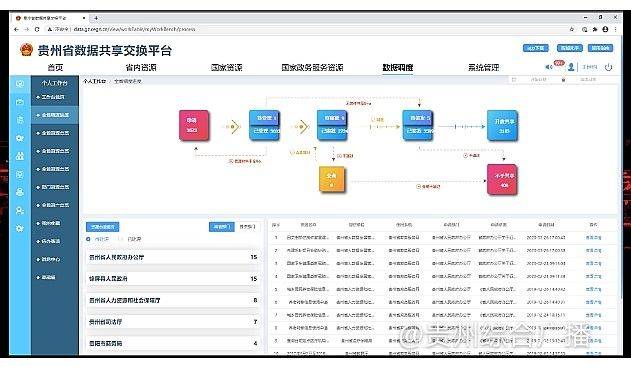Open the browser three-dot menu
The height and width of the screenshot is (367, 631).
pyautogui.click(x=615, y=29)
